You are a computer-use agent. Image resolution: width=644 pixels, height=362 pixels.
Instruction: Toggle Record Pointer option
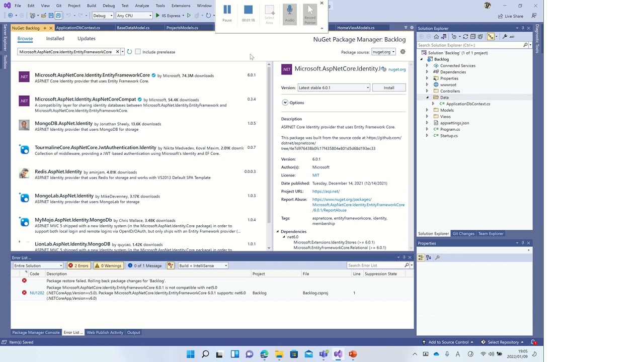310,14
